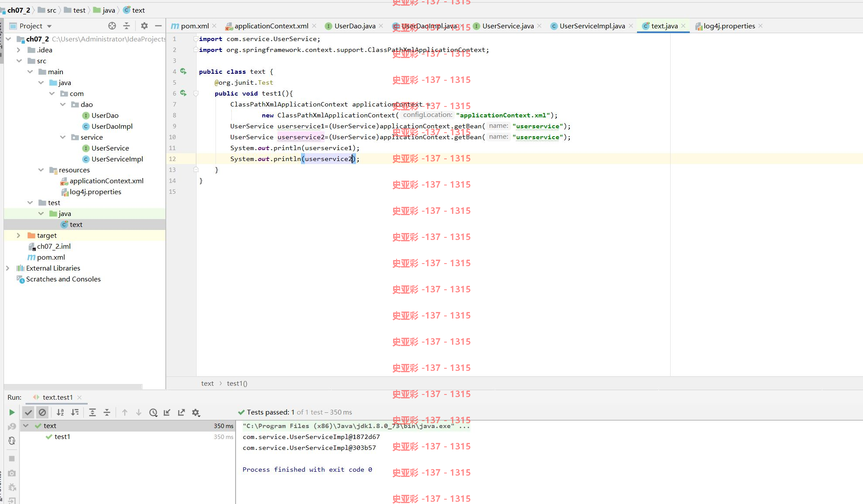Close the pom.xml editor tab

[x=214, y=26]
